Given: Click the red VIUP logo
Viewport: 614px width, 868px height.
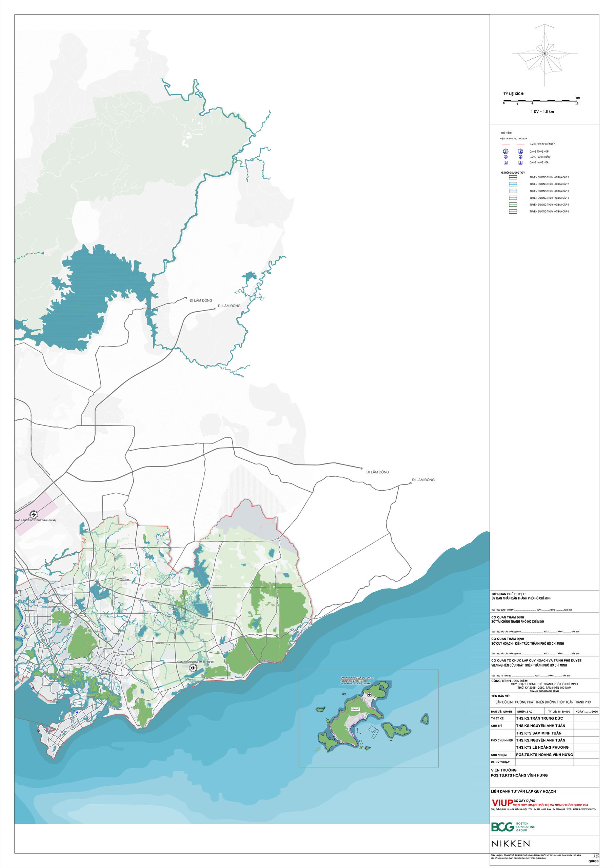Looking at the screenshot, I should (502, 803).
